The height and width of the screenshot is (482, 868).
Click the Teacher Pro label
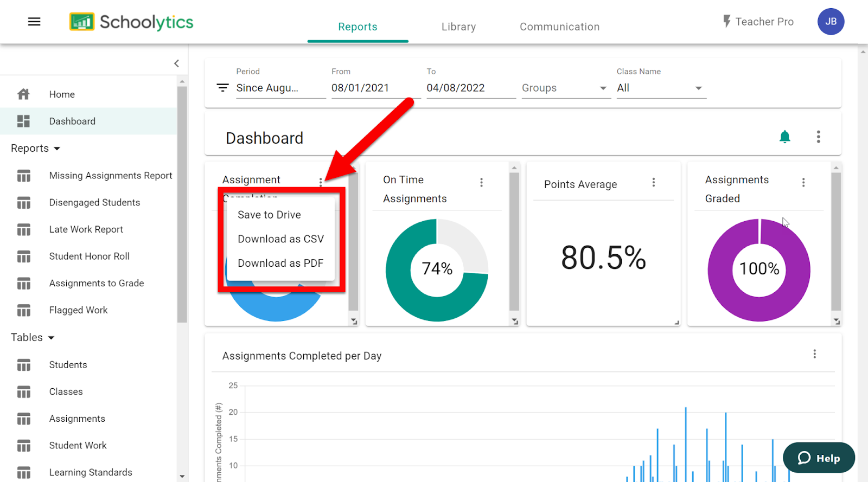click(764, 22)
